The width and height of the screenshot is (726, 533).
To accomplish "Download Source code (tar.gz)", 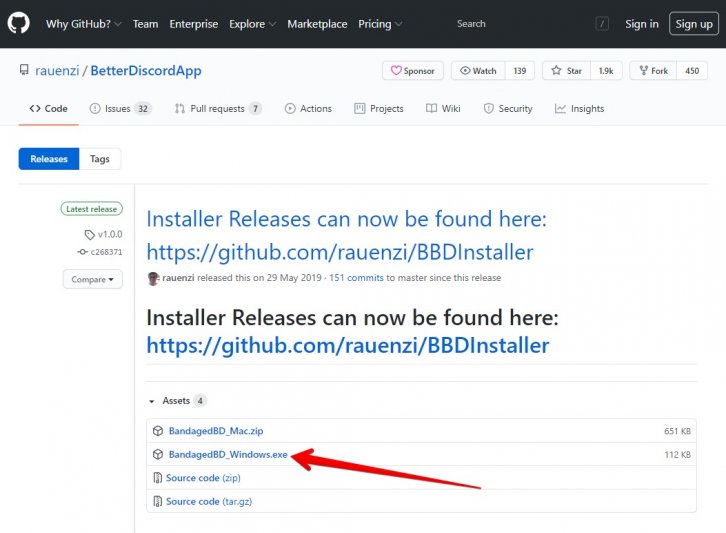I will click(209, 502).
